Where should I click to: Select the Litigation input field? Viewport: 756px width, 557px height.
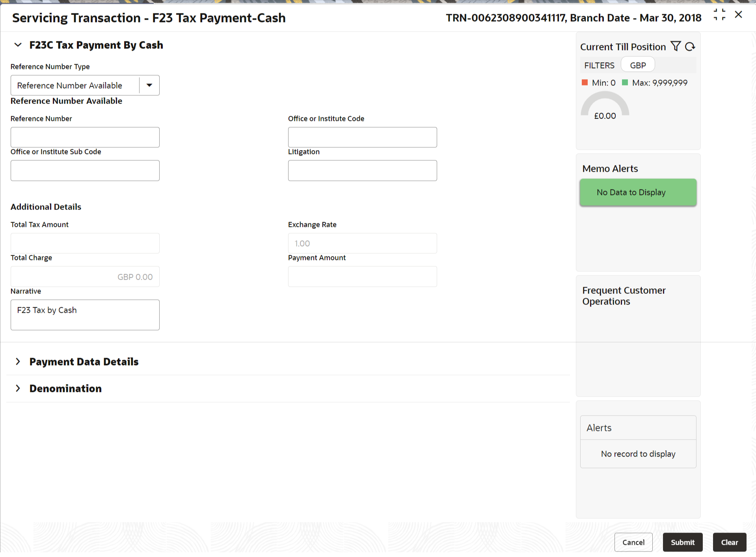point(363,171)
